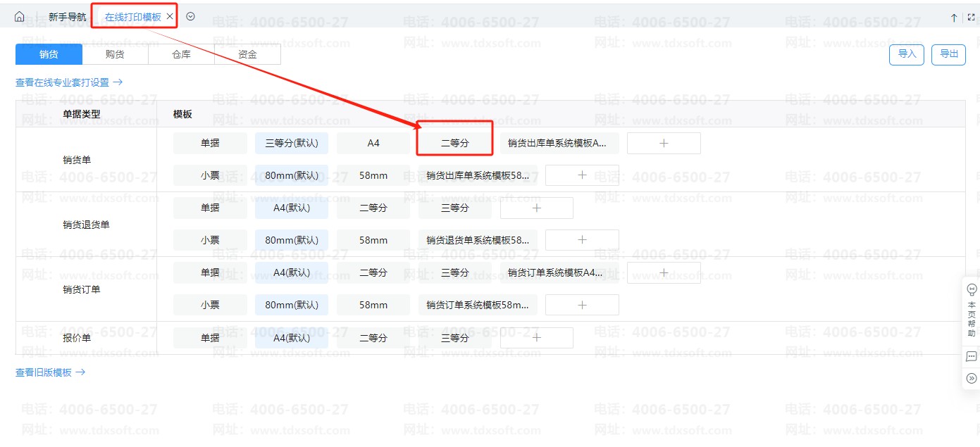This screenshot has width=980, height=447.
Task: Select A4(默认) template for 销货订单 单据
Action: (x=292, y=272)
